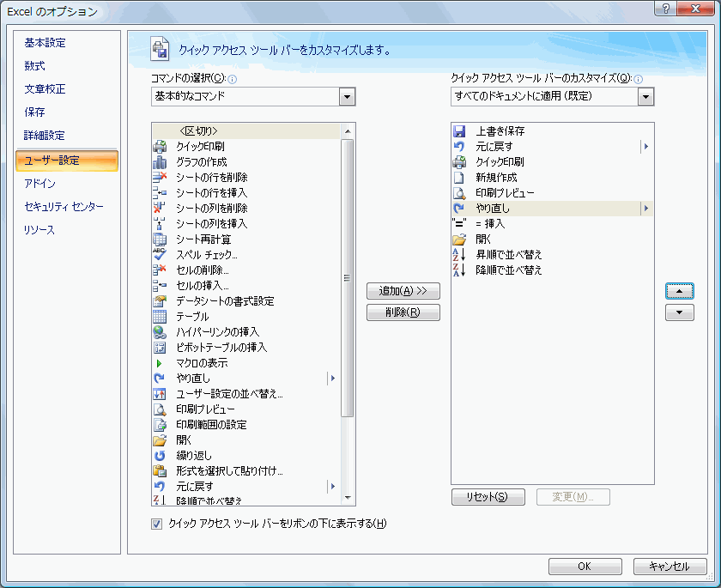Click the マクロの表示 green play icon
The height and width of the screenshot is (588, 721).
(160, 363)
